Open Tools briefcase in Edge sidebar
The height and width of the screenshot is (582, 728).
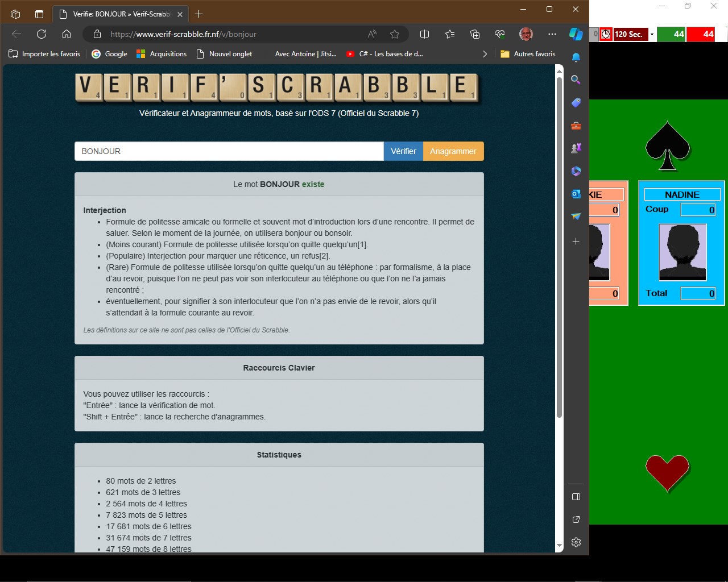click(x=576, y=126)
